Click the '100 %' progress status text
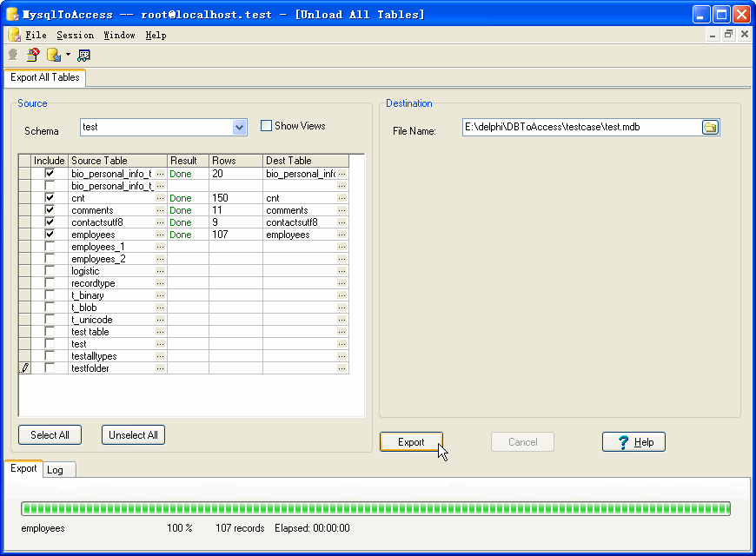The width and height of the screenshot is (756, 556). click(x=179, y=528)
